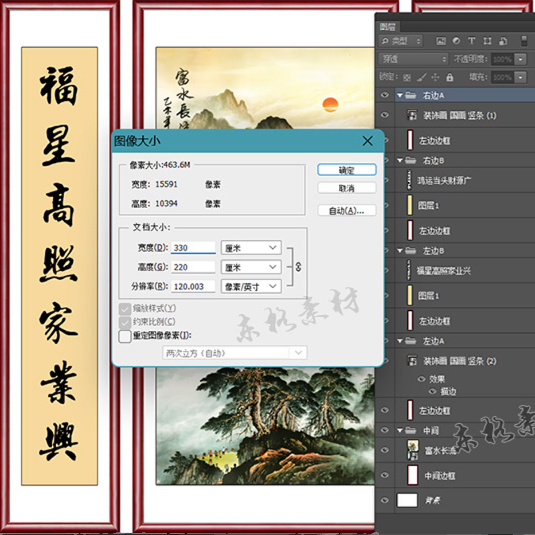Image resolution: width=535 pixels, height=535 pixels.
Task: Filter layers by smart object icon
Action: [x=503, y=41]
